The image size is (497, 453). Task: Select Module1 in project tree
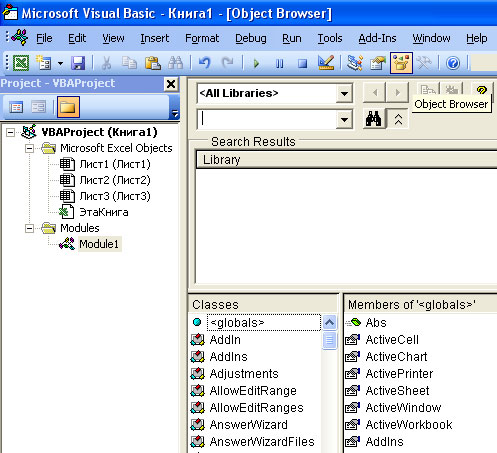click(99, 244)
